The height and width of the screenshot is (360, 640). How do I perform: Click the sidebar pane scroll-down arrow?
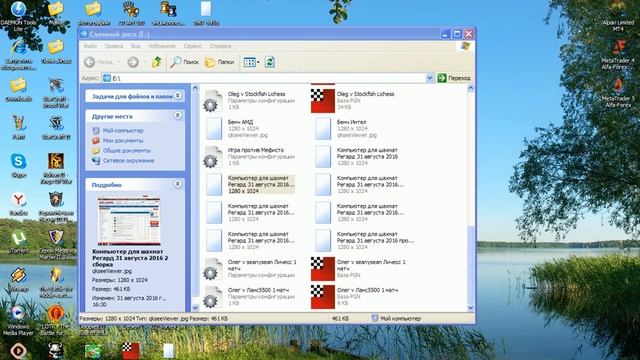[x=195, y=308]
